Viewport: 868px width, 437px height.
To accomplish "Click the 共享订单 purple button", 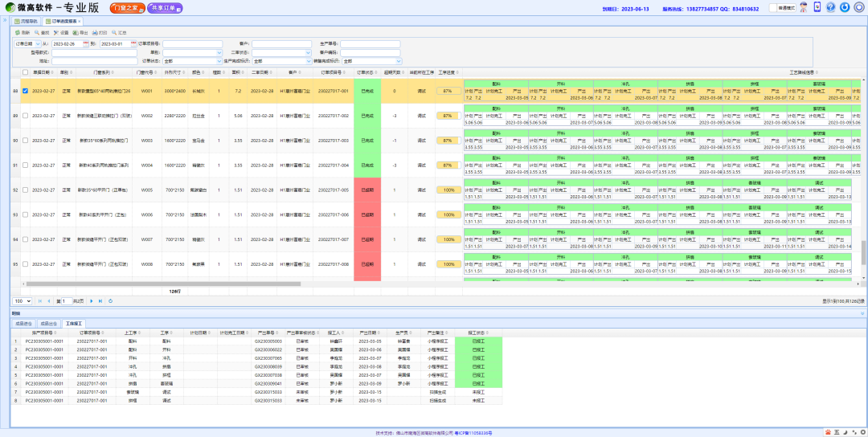I will [x=165, y=8].
